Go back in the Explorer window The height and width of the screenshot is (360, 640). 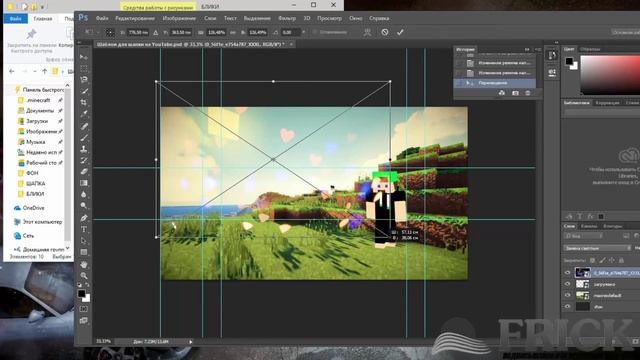click(12, 71)
